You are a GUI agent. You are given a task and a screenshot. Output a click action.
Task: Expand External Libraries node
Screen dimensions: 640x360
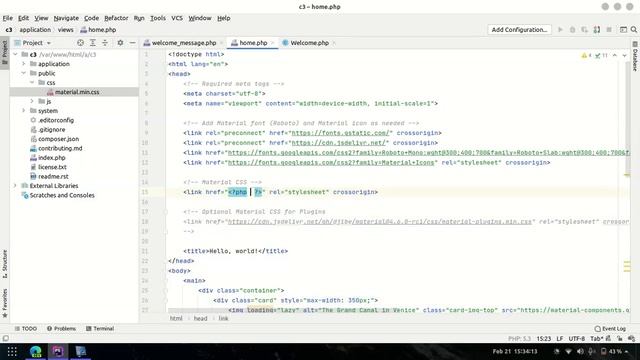(x=16, y=186)
